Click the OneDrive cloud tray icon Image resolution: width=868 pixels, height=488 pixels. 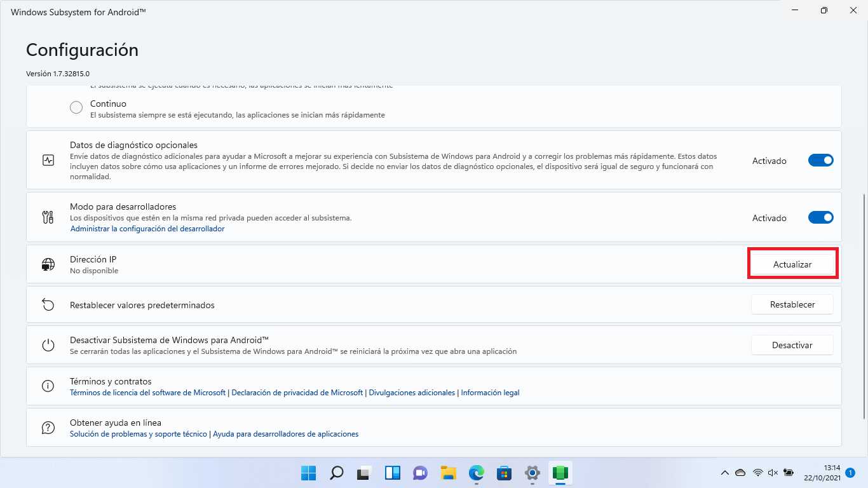[x=740, y=473]
